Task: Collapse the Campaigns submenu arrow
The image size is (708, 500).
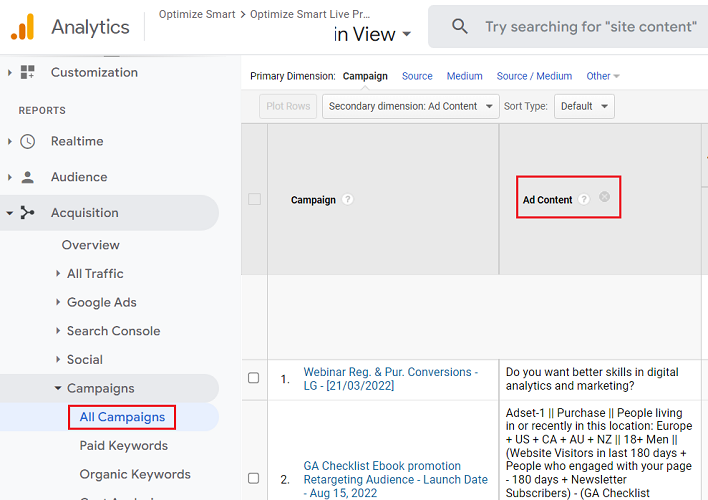Action: (58, 388)
